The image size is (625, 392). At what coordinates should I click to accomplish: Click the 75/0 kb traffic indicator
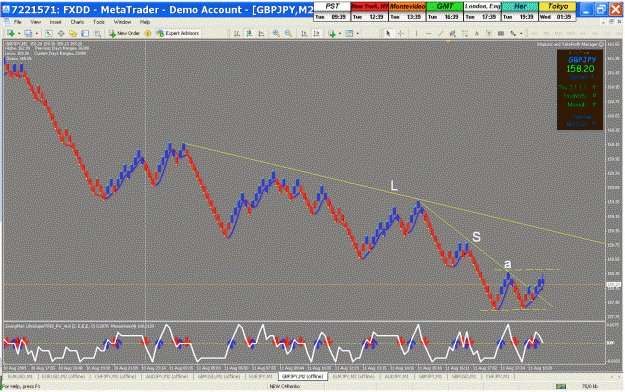click(x=590, y=386)
